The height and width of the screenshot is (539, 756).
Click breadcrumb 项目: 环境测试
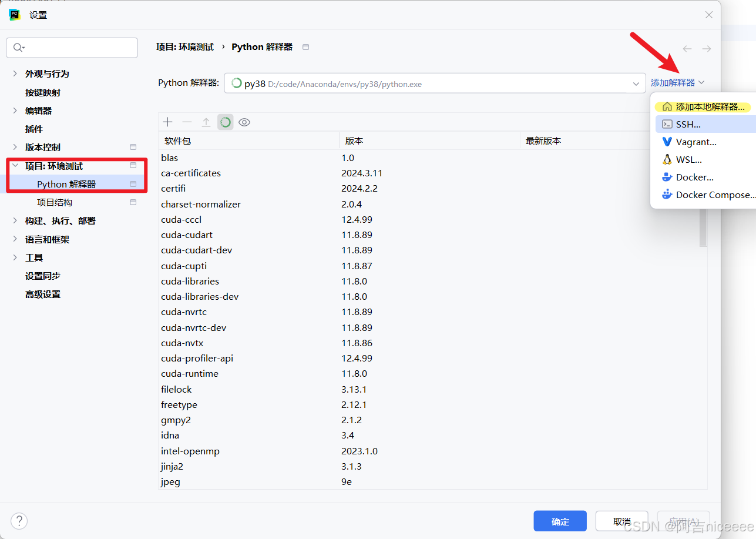pyautogui.click(x=185, y=47)
